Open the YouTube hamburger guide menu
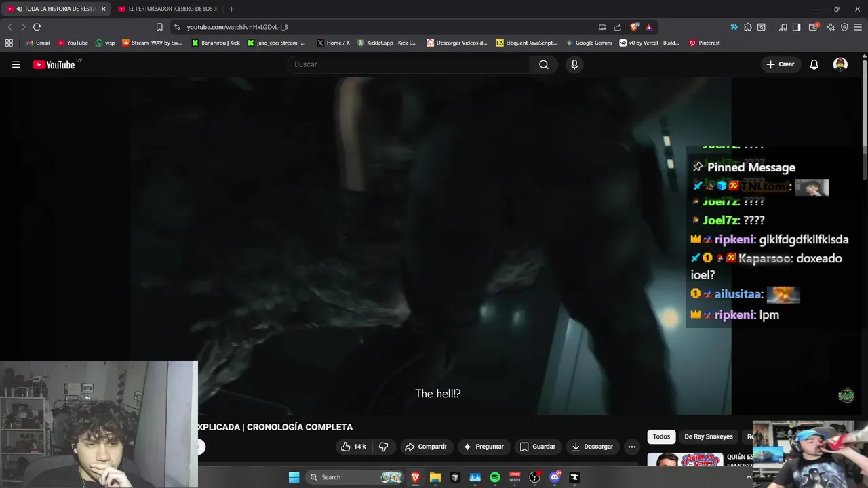 point(16,64)
